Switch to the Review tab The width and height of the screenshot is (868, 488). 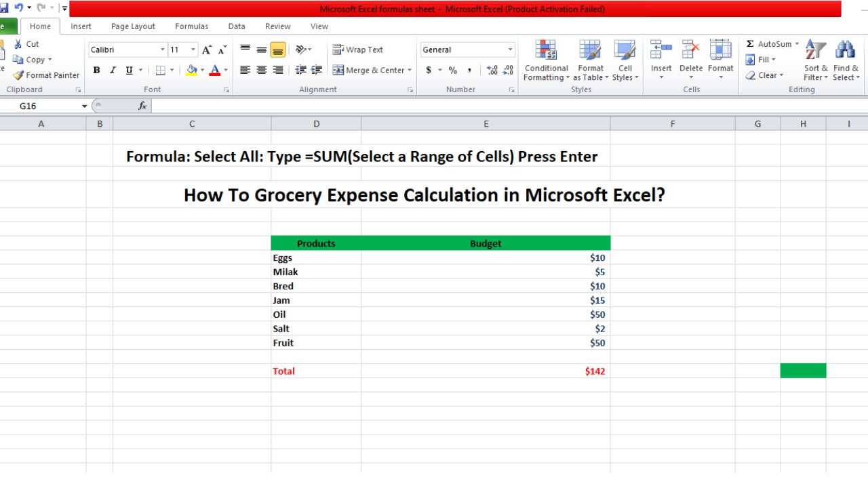pyautogui.click(x=278, y=26)
